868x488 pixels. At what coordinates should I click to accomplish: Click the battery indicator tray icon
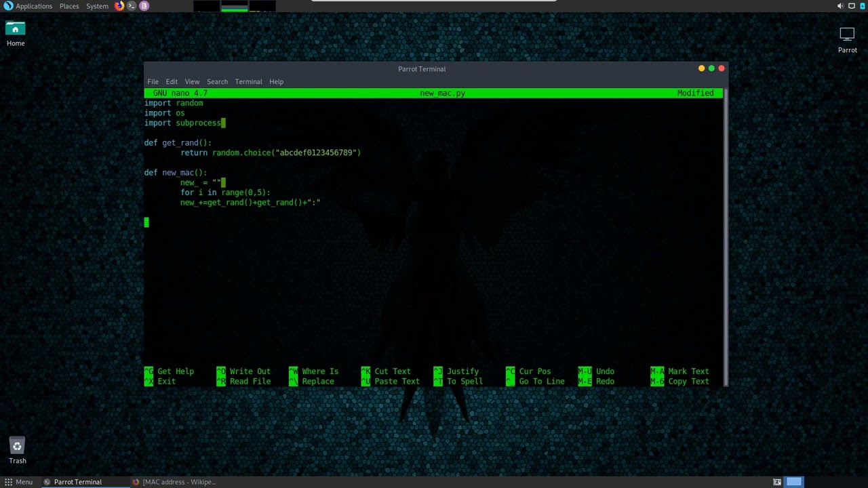863,6
